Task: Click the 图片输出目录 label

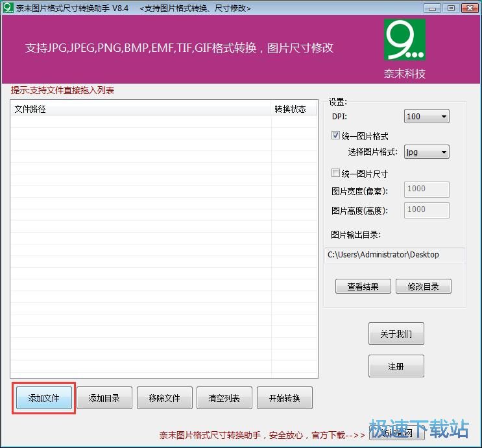Action: coord(356,235)
